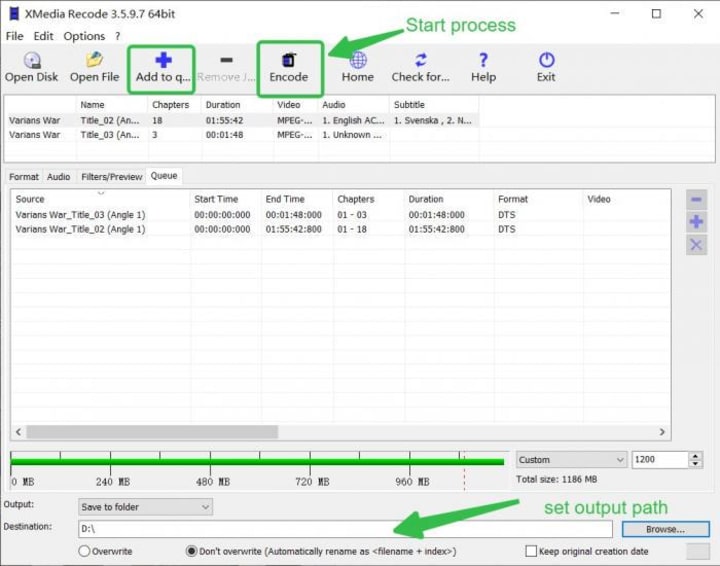This screenshot has height=566, width=720.
Task: Select the Overwrite radio button
Action: pos(84,551)
